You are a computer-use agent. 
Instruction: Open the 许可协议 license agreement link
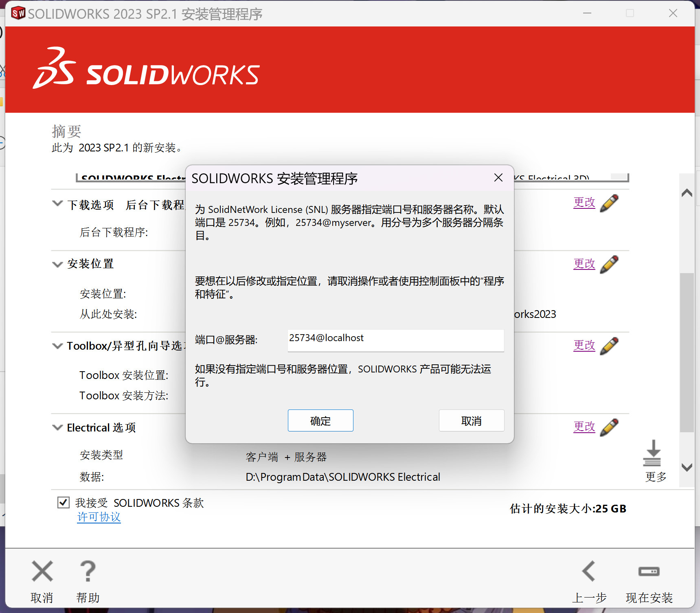point(99,517)
